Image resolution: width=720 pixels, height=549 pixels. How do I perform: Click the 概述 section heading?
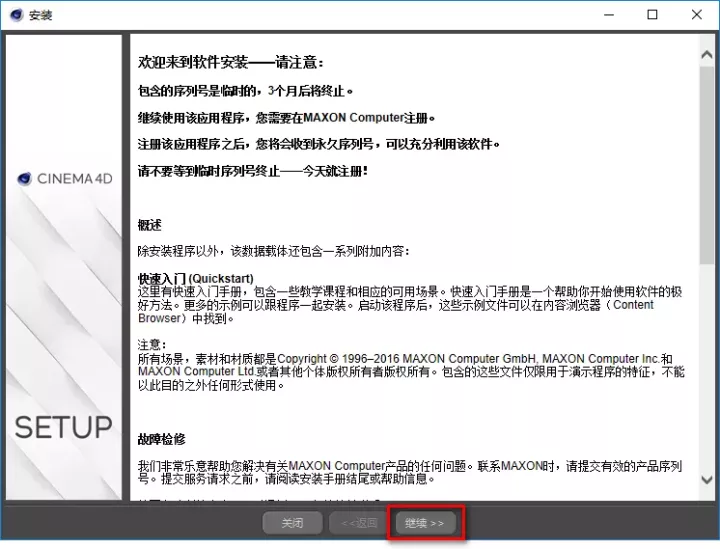[x=149, y=225]
